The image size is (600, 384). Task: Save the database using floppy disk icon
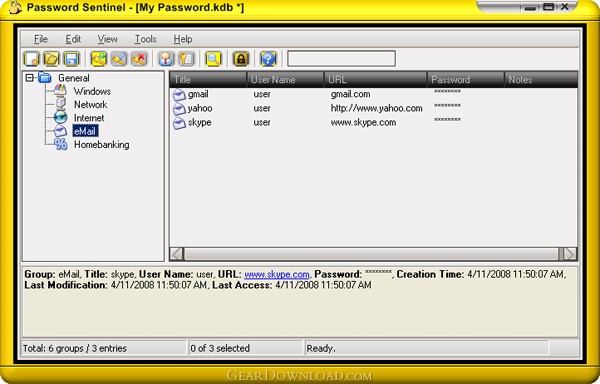(x=72, y=59)
